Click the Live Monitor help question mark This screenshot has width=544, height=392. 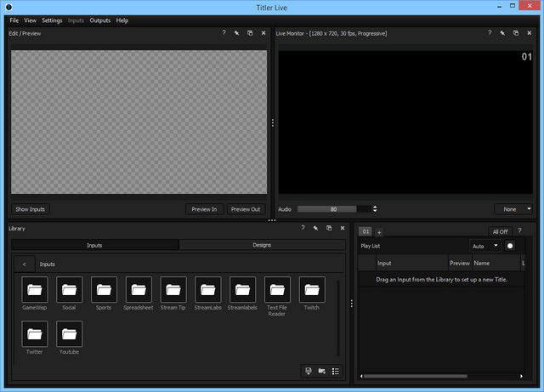pyautogui.click(x=489, y=33)
